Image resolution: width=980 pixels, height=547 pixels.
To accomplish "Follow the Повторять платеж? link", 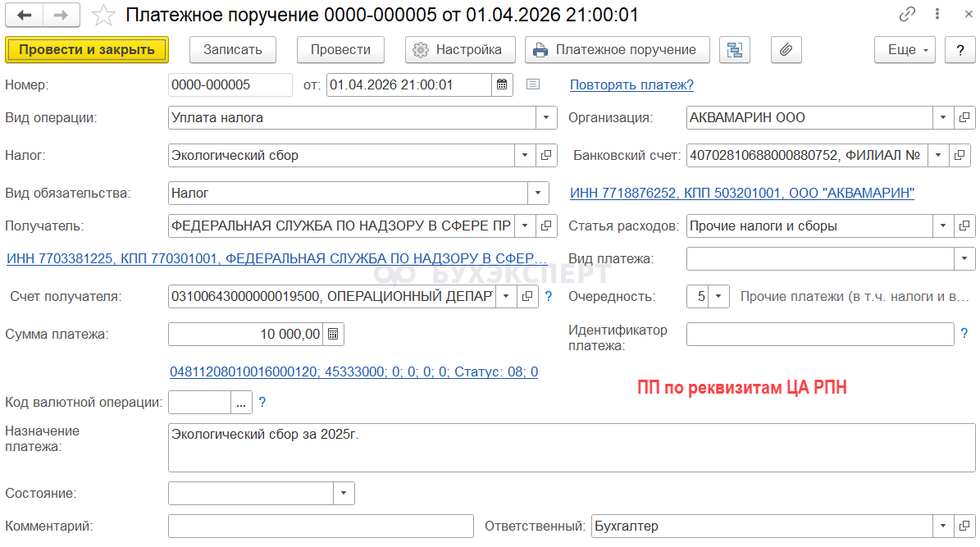I will pos(632,85).
